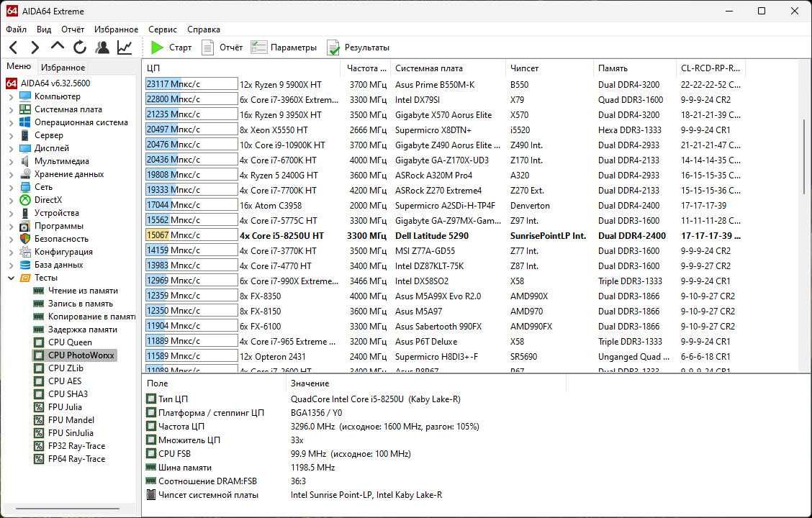Viewport: 812px width, 518px height.
Task: Select the Копирование в памяти test
Action: pyautogui.click(x=91, y=317)
